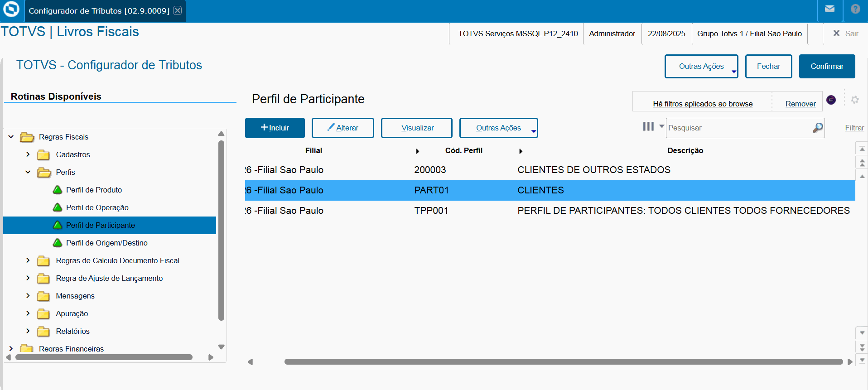Open Perfil de Origem/Destino routine
The width and height of the screenshot is (868, 390).
(107, 243)
